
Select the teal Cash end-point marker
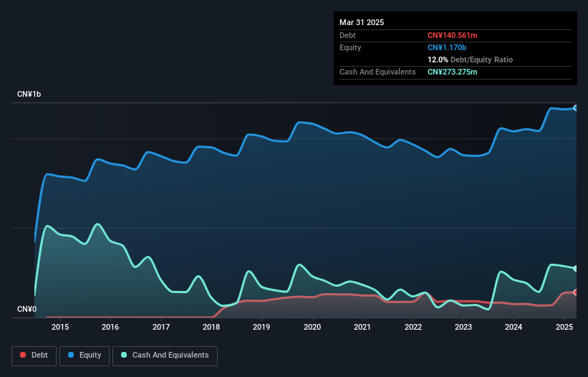click(576, 269)
